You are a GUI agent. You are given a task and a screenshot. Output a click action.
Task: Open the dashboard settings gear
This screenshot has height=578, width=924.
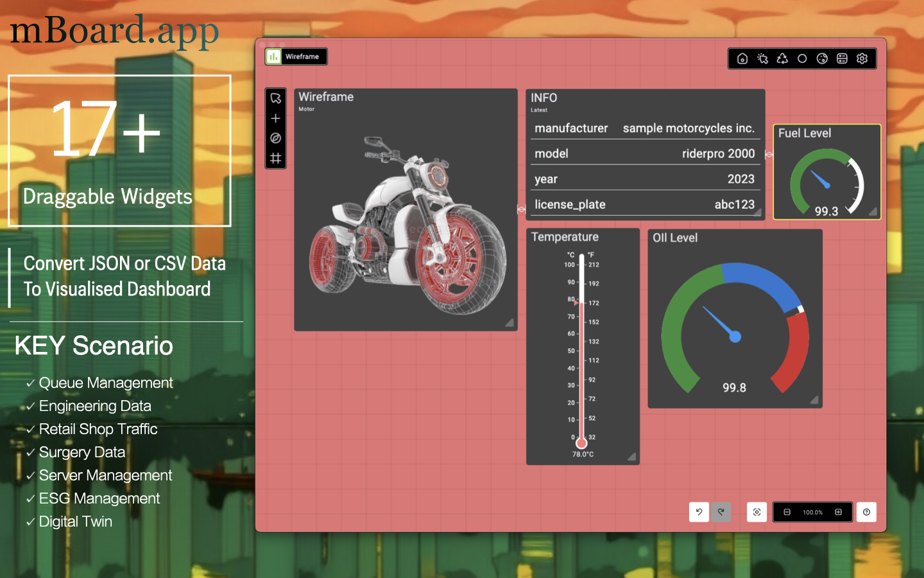tap(862, 58)
